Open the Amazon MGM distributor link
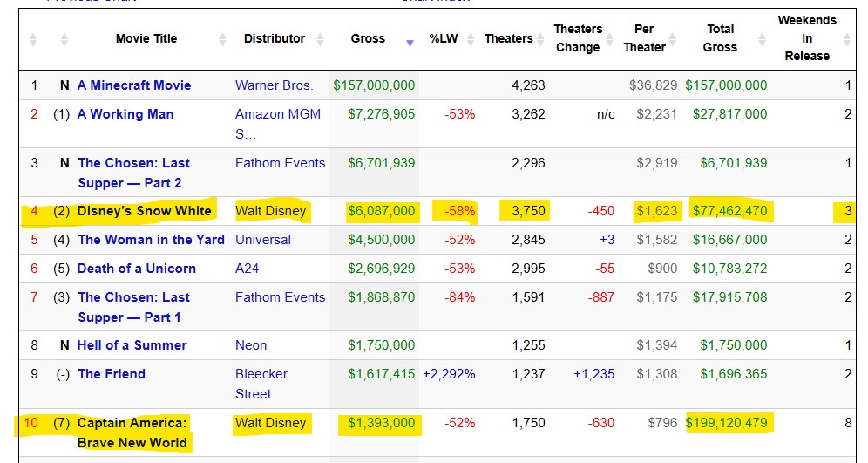Viewport: 868px width, 463px height. coord(278,124)
